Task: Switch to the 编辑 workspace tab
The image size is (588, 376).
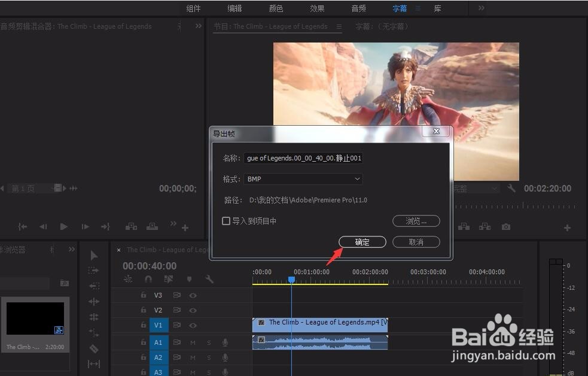Action: pyautogui.click(x=234, y=8)
